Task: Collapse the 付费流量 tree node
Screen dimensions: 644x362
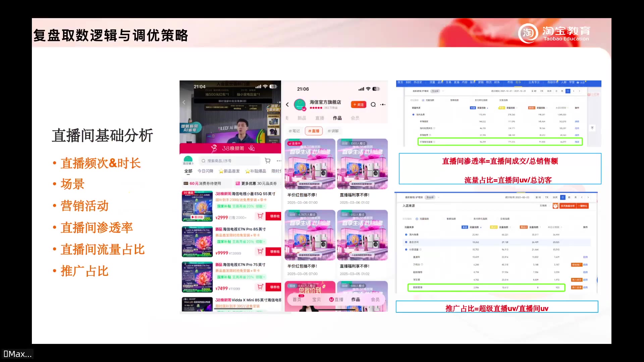Action: (406, 249)
